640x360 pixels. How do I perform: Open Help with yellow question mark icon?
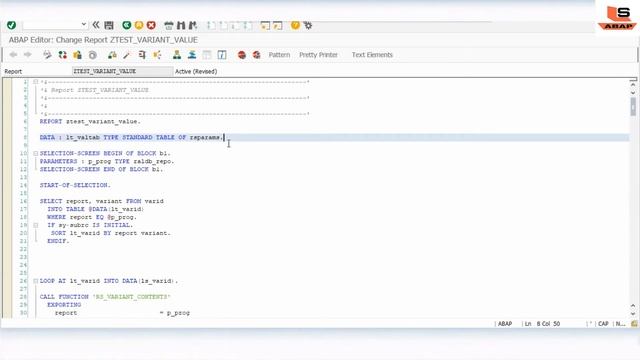point(295,25)
